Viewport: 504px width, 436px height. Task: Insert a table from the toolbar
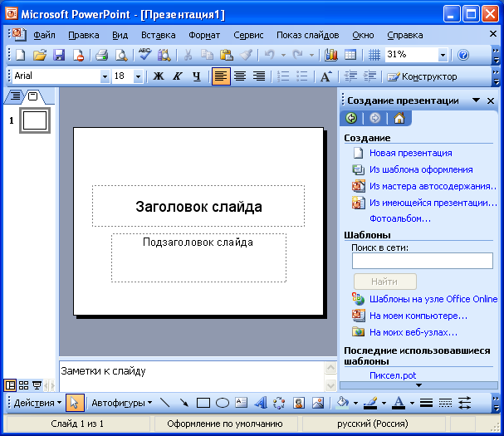(x=350, y=55)
